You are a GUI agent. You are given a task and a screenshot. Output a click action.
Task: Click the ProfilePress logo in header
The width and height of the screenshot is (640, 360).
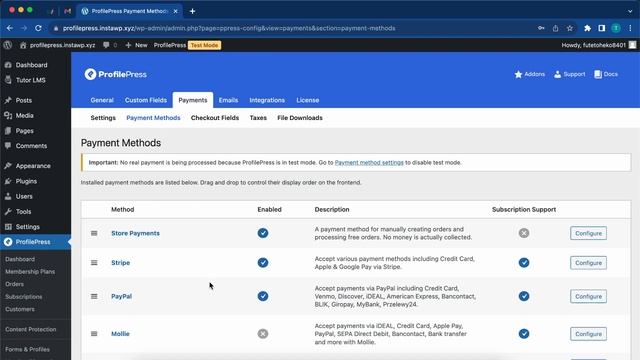coord(116,74)
